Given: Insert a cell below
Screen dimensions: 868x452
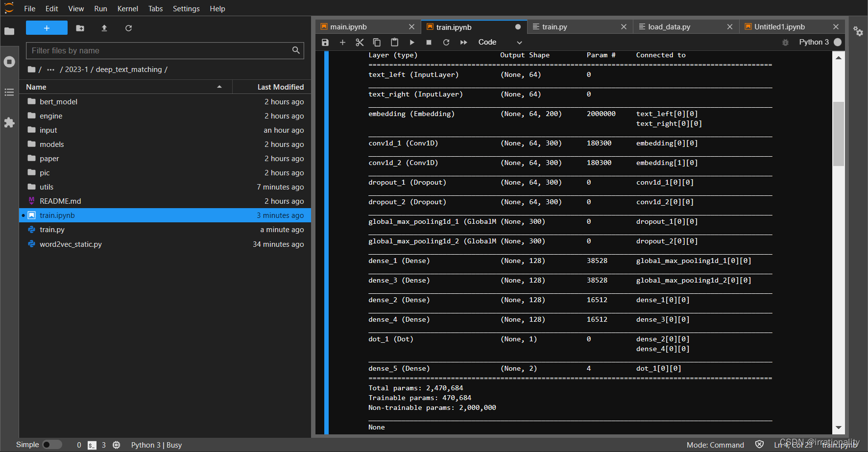Looking at the screenshot, I should 342,42.
